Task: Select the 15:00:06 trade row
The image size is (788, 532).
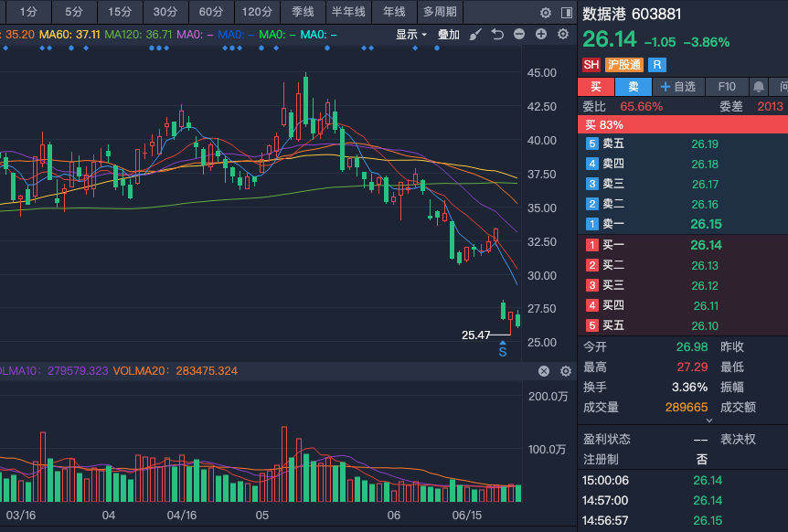Action: click(683, 481)
